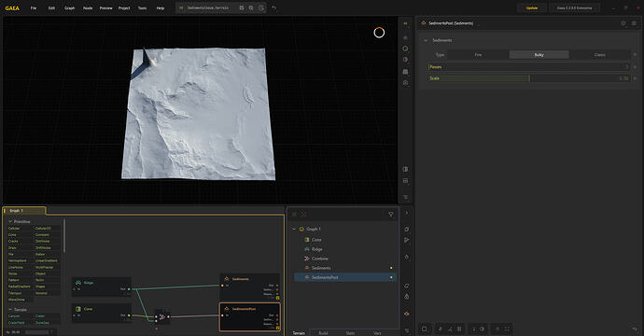
Task: Switch to the Build tab
Action: point(323,332)
